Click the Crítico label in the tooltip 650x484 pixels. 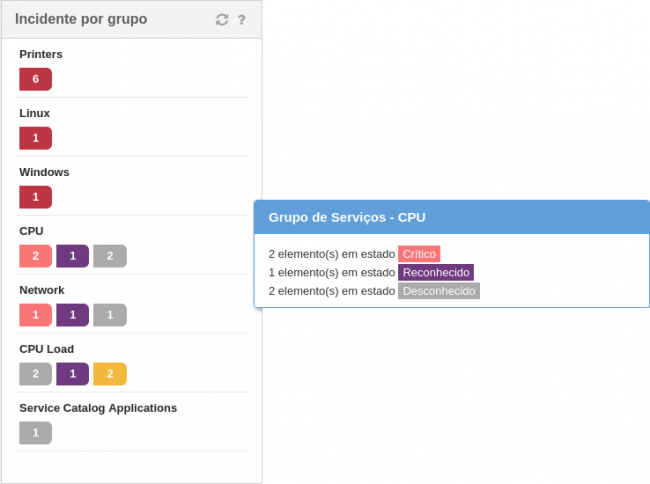(419, 254)
